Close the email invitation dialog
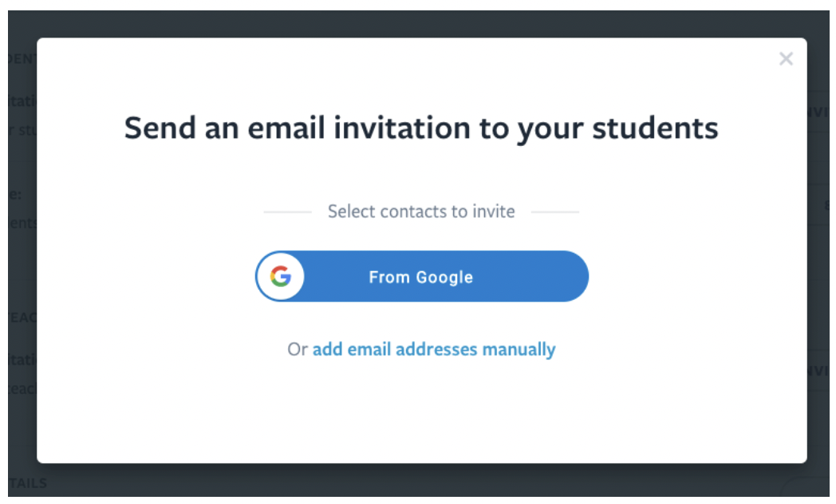 [786, 59]
